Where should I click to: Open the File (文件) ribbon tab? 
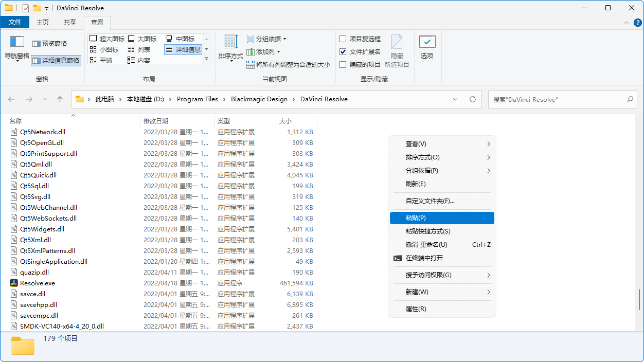click(x=15, y=22)
